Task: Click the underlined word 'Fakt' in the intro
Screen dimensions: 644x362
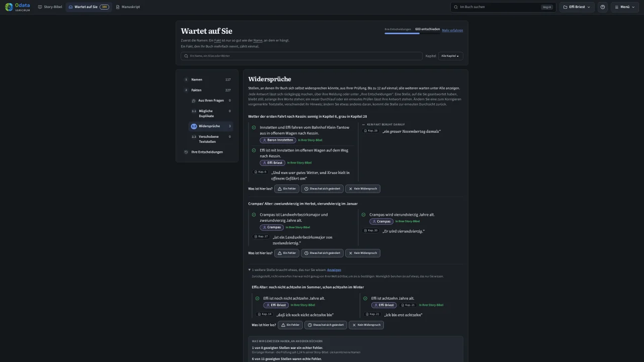Action: pyautogui.click(x=217, y=40)
